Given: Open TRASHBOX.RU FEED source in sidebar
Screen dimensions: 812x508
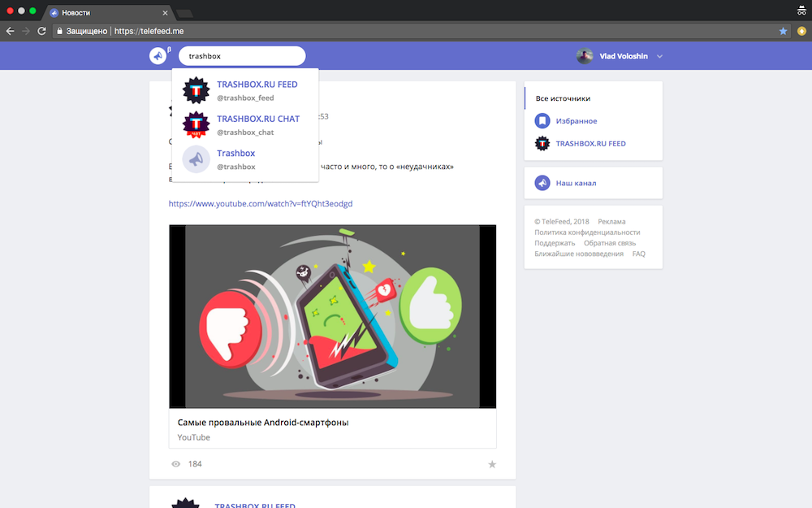Looking at the screenshot, I should [590, 144].
